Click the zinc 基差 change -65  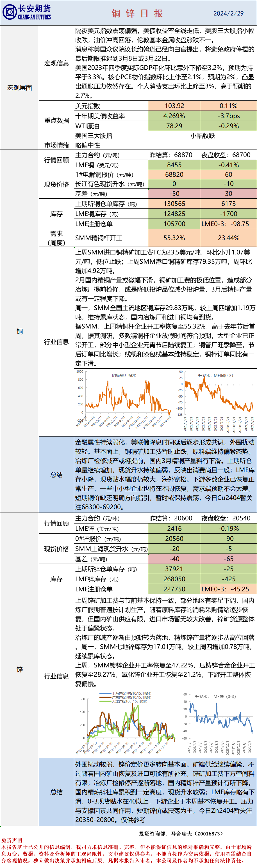(x=228, y=559)
